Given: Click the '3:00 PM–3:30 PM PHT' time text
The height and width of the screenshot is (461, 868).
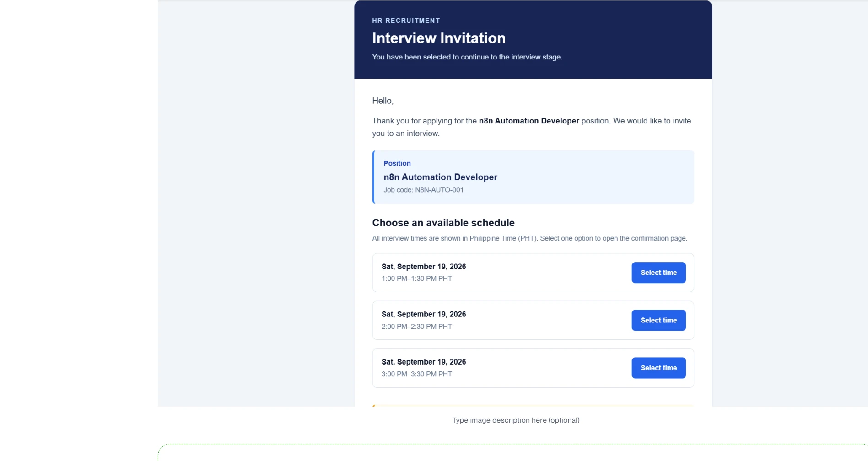Looking at the screenshot, I should click(x=417, y=374).
